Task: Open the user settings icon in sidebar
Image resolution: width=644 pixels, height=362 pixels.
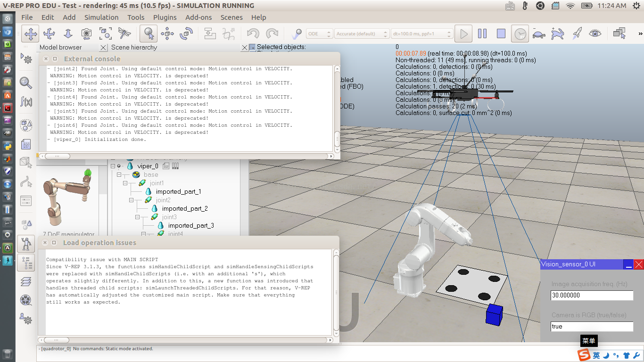Action: (x=26, y=319)
